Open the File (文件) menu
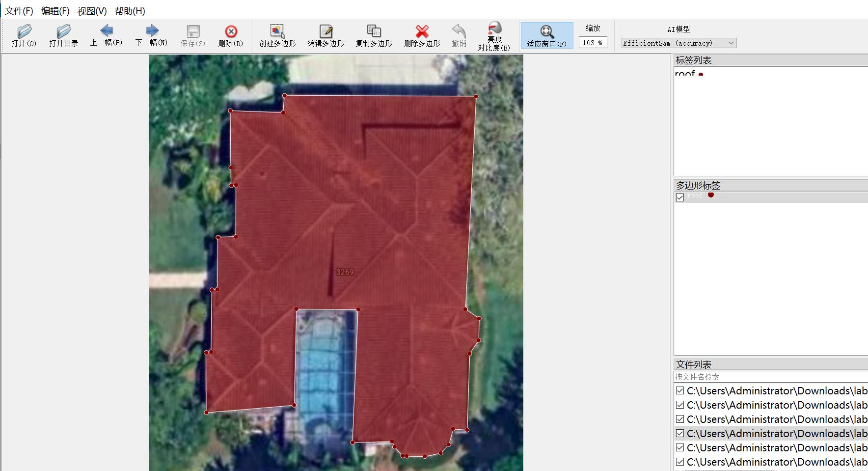 [19, 11]
